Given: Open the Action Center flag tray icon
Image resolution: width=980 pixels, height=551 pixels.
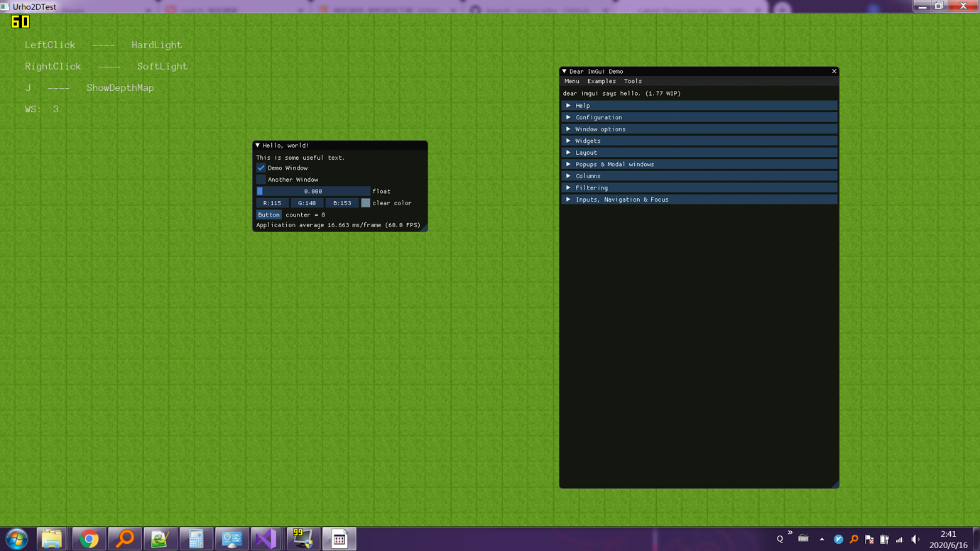Looking at the screenshot, I should point(869,540).
